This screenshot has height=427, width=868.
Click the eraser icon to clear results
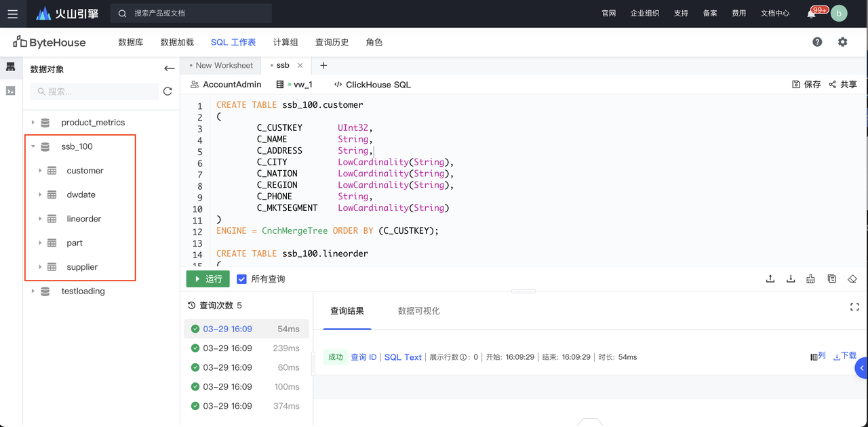[x=852, y=279]
